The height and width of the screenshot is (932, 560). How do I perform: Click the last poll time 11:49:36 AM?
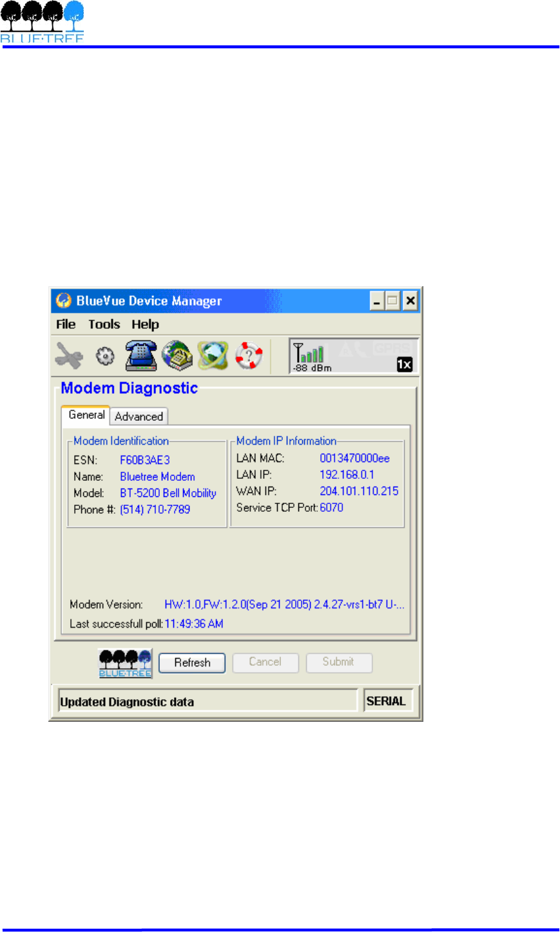[x=194, y=624]
